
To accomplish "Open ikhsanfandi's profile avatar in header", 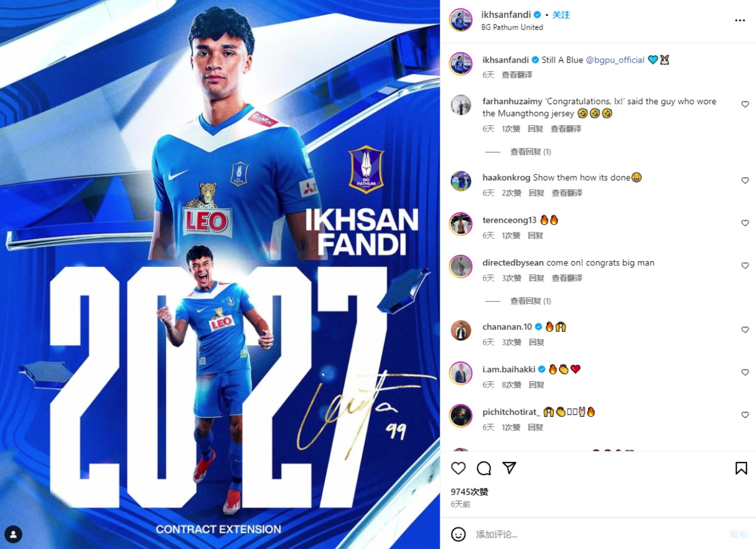I will coord(461,20).
